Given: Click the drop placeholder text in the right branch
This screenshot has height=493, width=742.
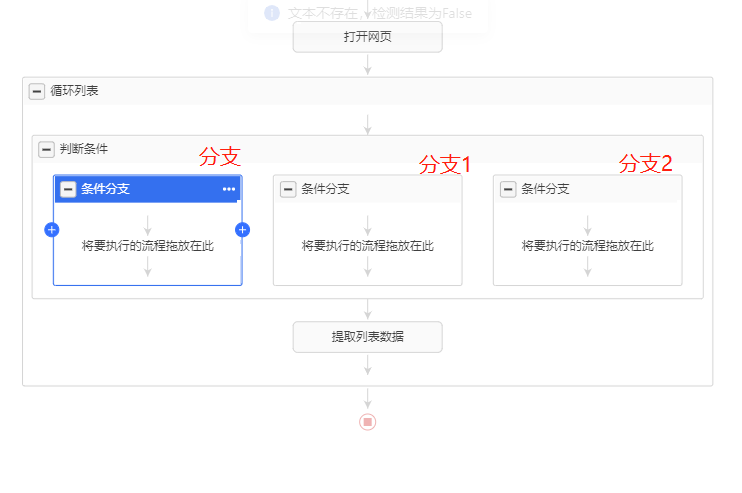Looking at the screenshot, I should click(x=588, y=246).
